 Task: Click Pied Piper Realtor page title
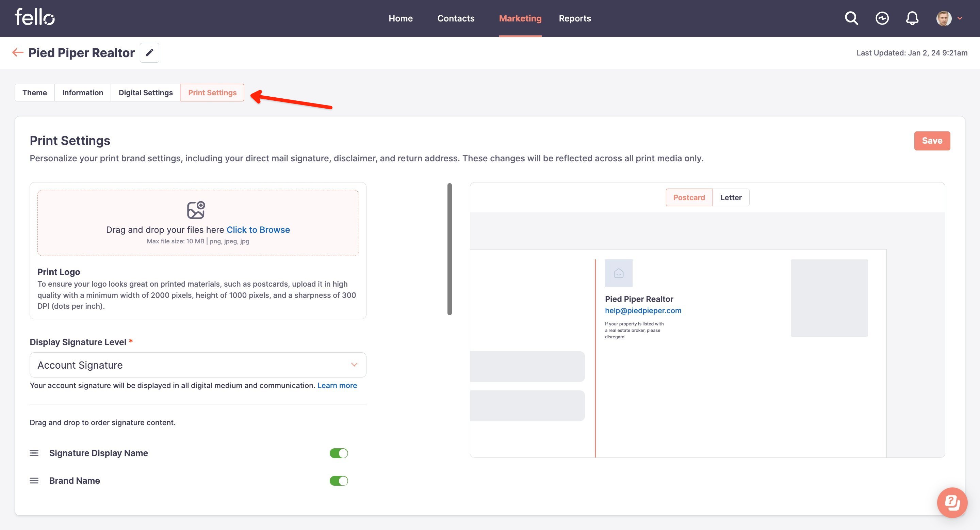[81, 52]
